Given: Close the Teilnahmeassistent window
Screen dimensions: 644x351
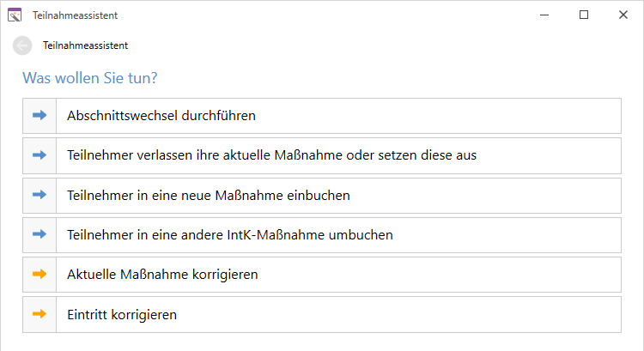Looking at the screenshot, I should pos(623,15).
